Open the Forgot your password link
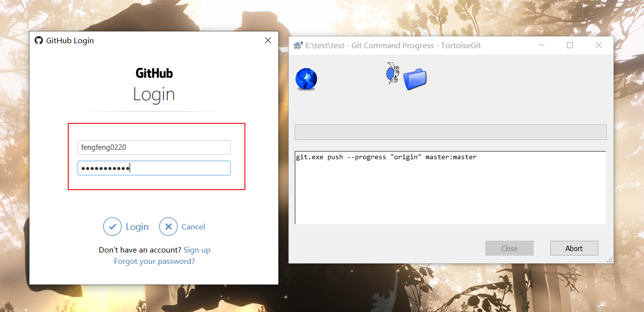 154,261
